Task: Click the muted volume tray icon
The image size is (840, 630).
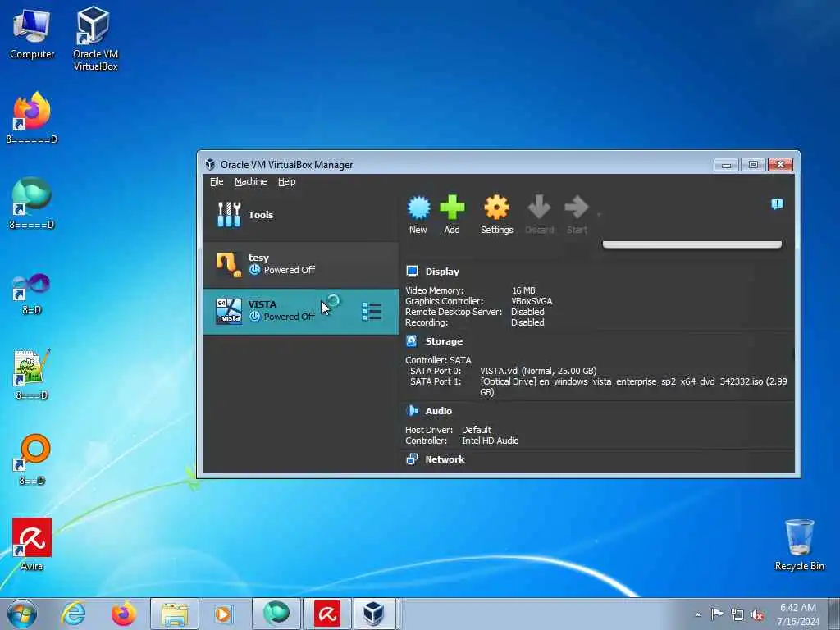Action: pyautogui.click(x=757, y=615)
